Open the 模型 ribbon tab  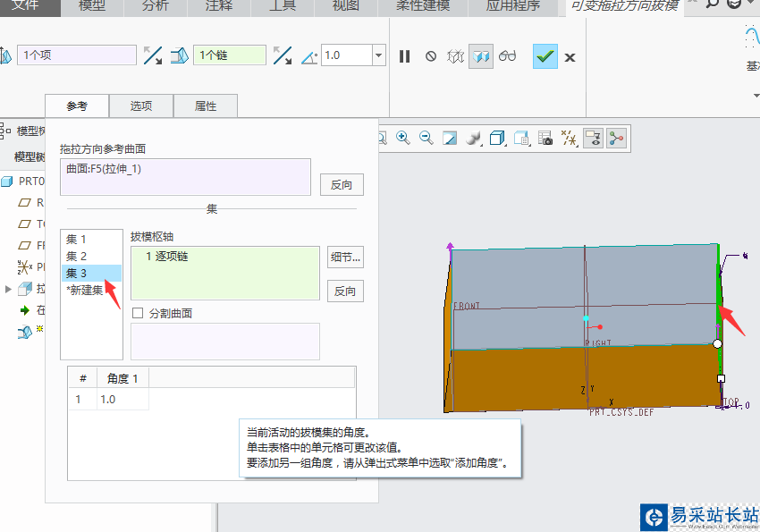(x=92, y=6)
